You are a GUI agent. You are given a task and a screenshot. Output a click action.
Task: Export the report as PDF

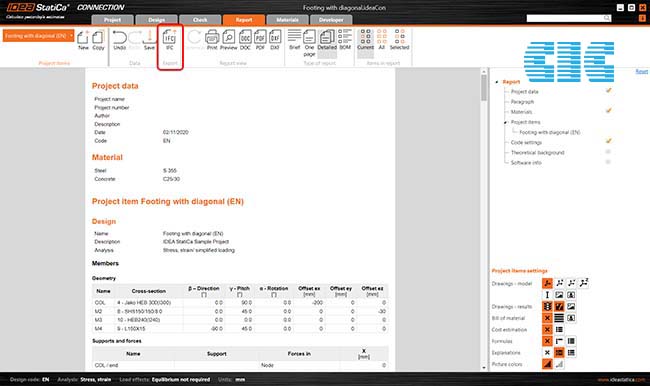point(260,40)
